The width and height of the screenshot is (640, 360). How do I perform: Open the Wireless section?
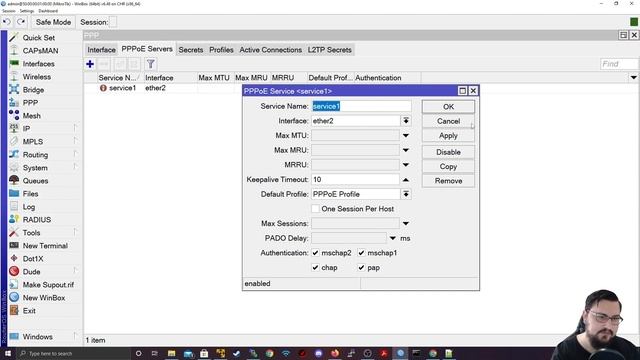[x=36, y=77]
